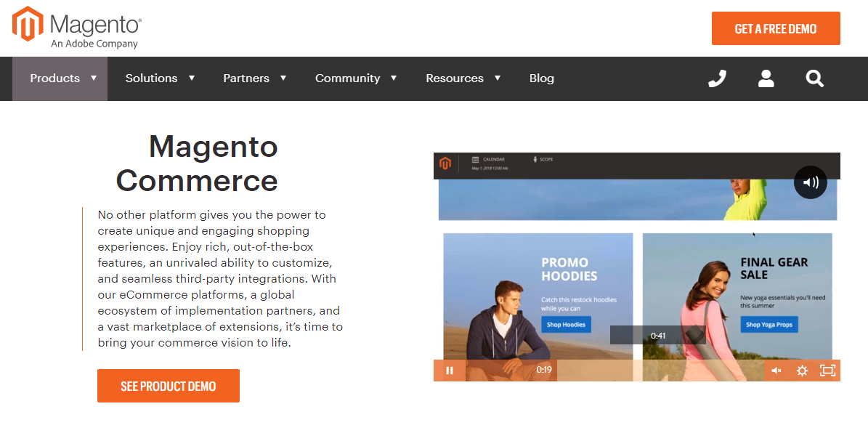
Task: Click the Magento logo
Action: click(77, 28)
